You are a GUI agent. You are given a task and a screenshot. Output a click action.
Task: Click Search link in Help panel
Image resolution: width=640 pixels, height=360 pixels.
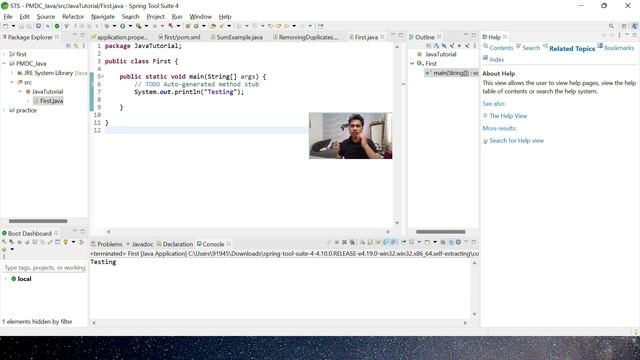[x=531, y=48]
